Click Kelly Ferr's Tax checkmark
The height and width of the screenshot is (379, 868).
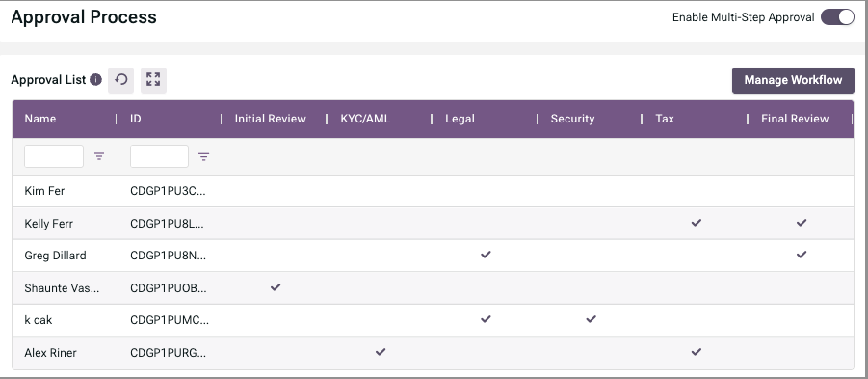click(x=697, y=223)
